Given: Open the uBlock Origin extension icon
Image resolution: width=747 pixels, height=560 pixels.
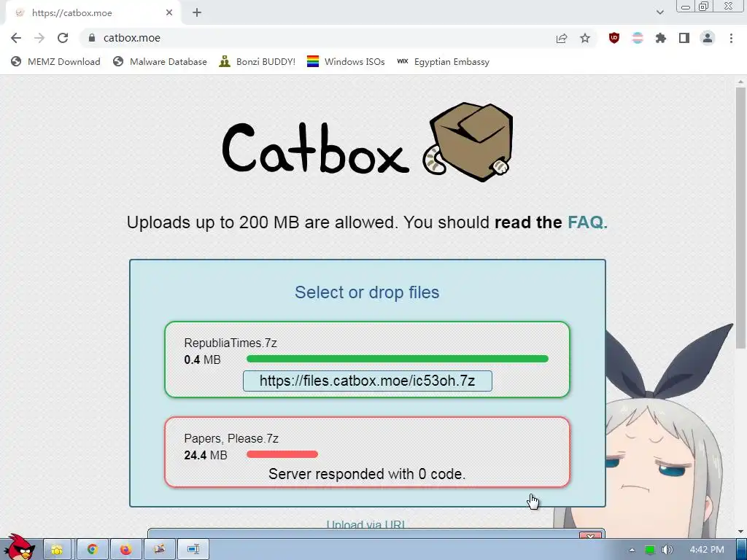Looking at the screenshot, I should click(x=614, y=38).
